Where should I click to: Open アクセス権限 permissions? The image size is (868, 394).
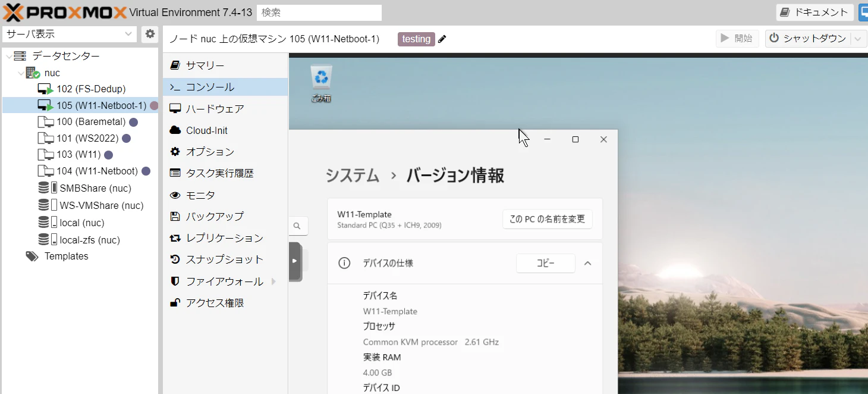pyautogui.click(x=225, y=303)
